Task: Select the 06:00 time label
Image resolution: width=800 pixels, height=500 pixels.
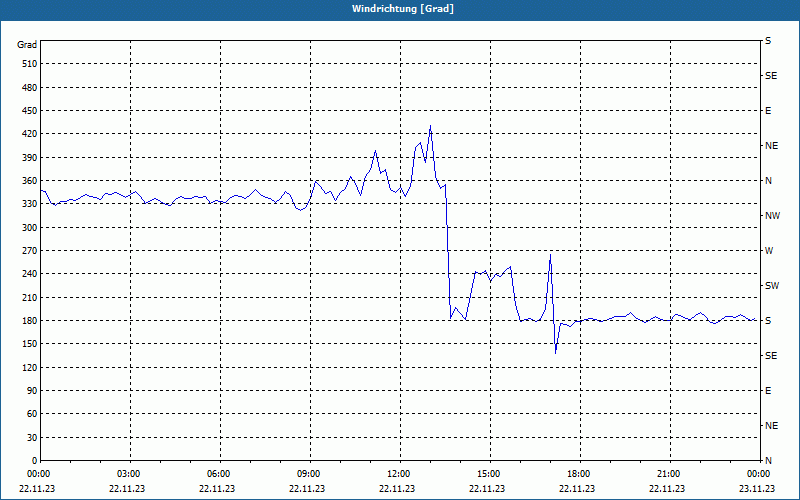Action: [x=218, y=474]
